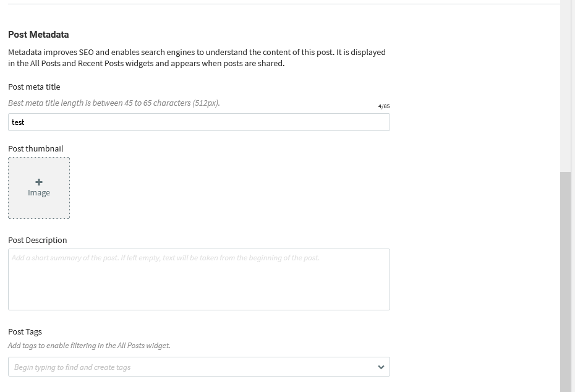The width and height of the screenshot is (575, 392).
Task: Click the 'Image' label in thumbnail box
Action: [39, 193]
